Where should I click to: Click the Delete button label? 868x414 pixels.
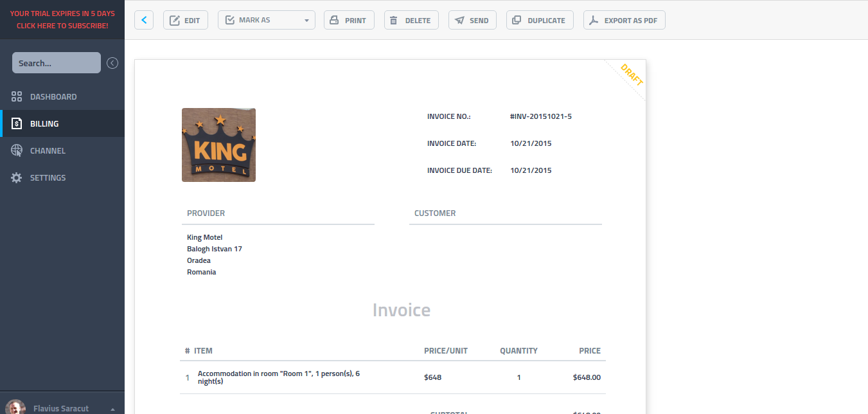click(x=418, y=21)
